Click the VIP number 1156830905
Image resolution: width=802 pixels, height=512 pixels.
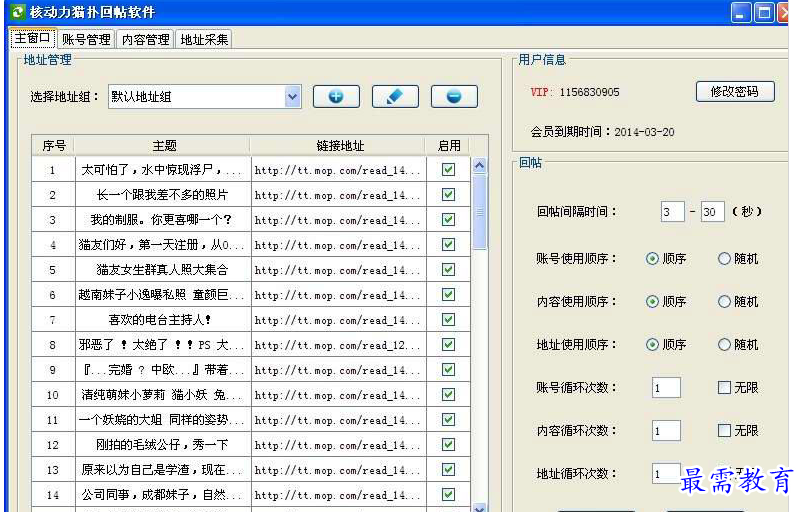589,92
